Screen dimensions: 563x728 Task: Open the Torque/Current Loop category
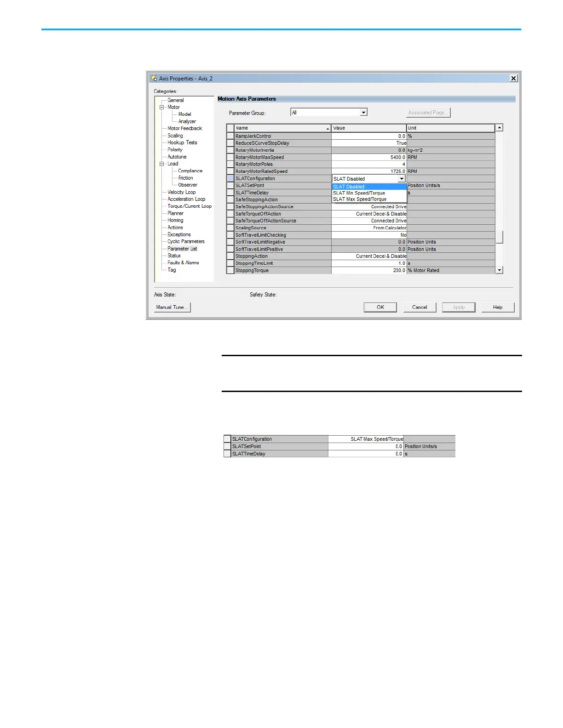pyautogui.click(x=190, y=206)
